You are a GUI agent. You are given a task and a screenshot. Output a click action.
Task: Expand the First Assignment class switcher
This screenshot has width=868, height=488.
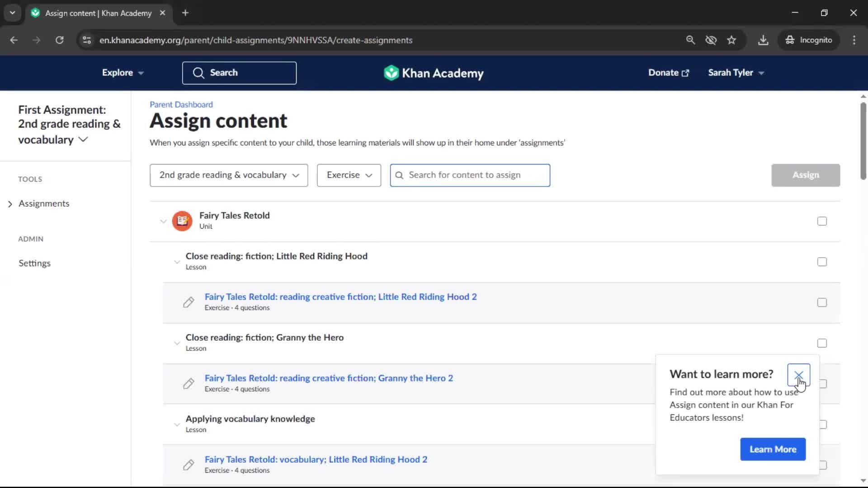[x=69, y=125]
